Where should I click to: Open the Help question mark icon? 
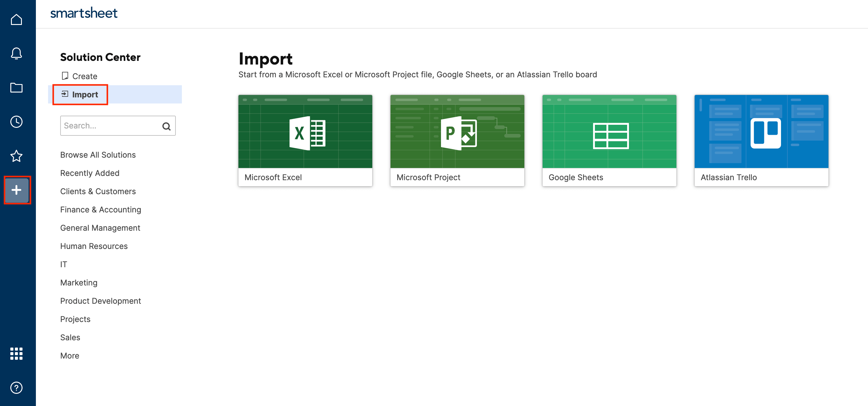tap(16, 387)
